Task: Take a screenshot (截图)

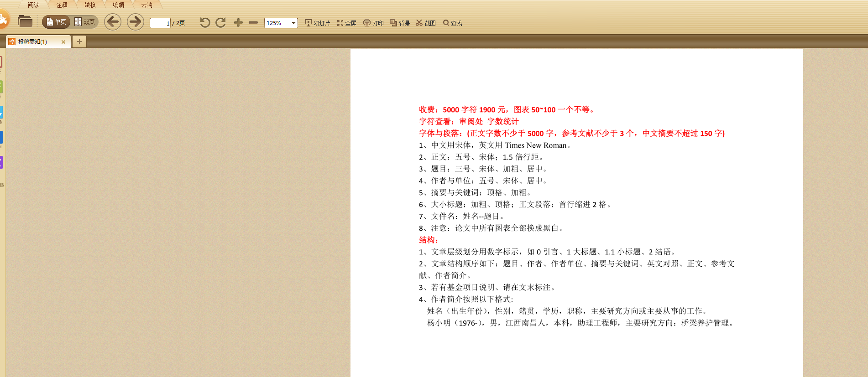Action: pyautogui.click(x=425, y=23)
